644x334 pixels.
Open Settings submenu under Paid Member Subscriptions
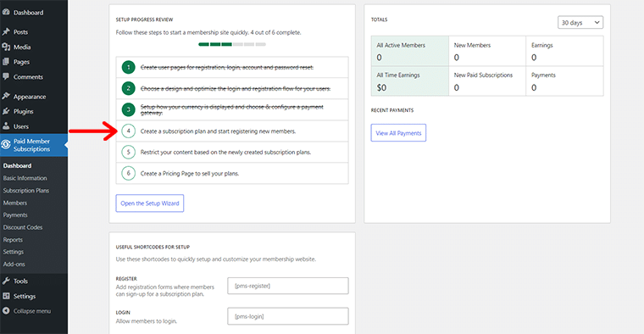click(x=14, y=252)
